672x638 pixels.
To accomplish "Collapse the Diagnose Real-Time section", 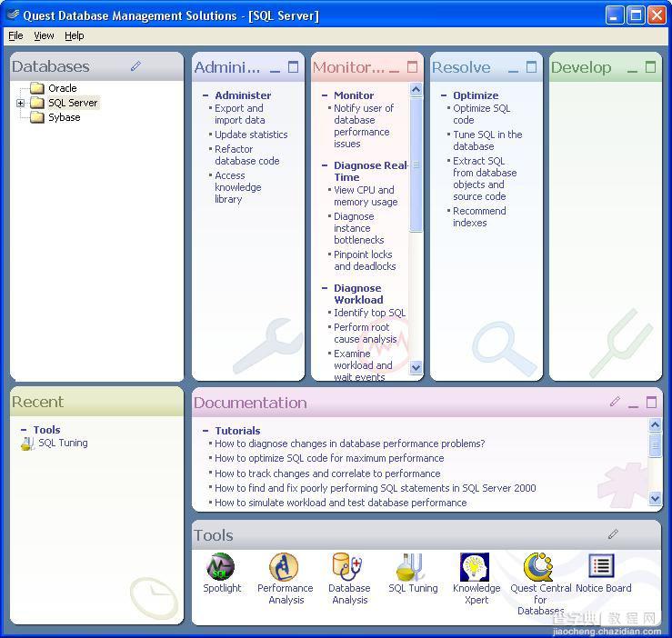I will click(325, 165).
